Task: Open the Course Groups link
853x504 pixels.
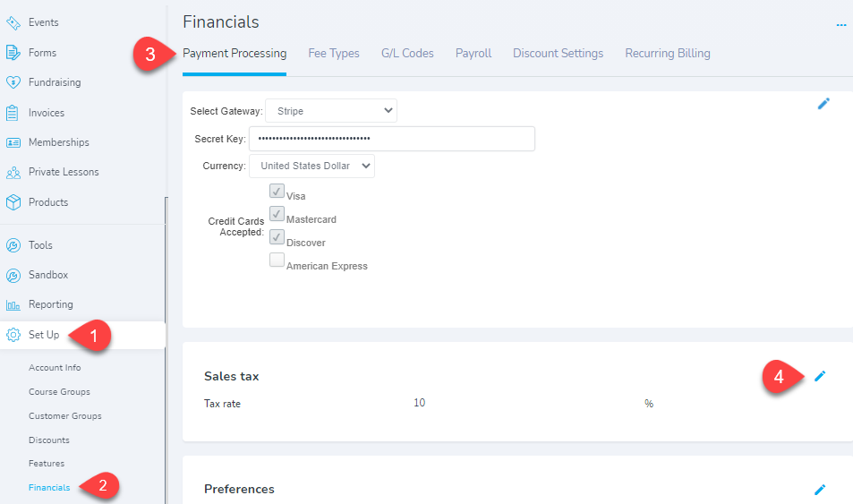Action: point(59,392)
